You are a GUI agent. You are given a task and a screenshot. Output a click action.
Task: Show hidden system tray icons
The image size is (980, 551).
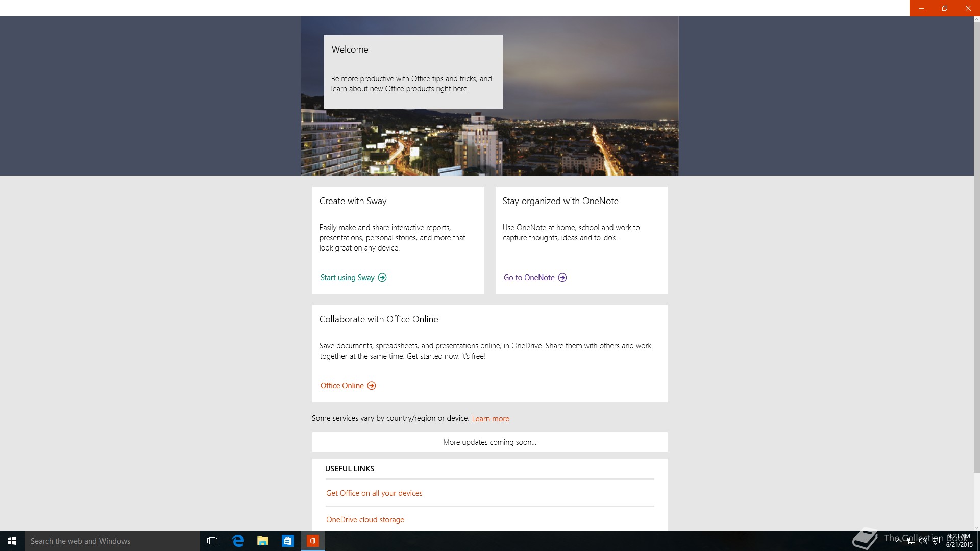click(898, 541)
